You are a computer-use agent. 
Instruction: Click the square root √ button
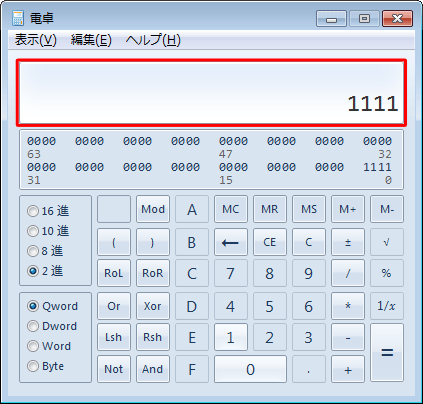click(x=387, y=242)
